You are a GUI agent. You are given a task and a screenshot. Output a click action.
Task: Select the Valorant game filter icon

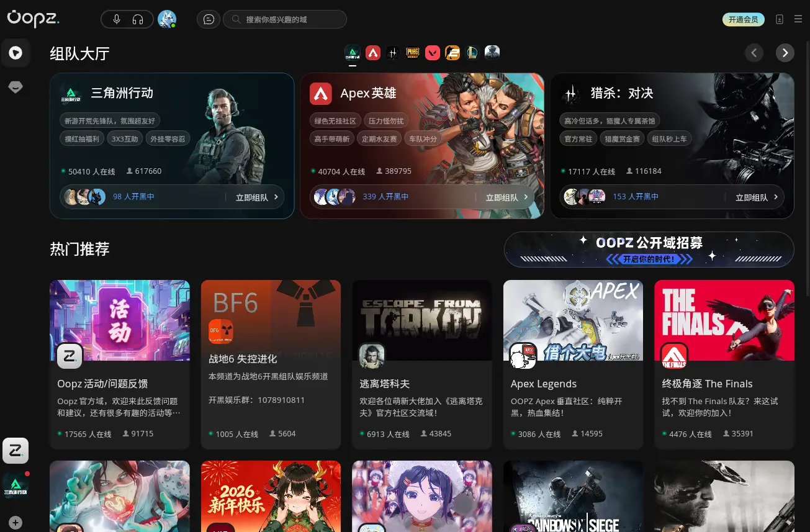pyautogui.click(x=433, y=53)
